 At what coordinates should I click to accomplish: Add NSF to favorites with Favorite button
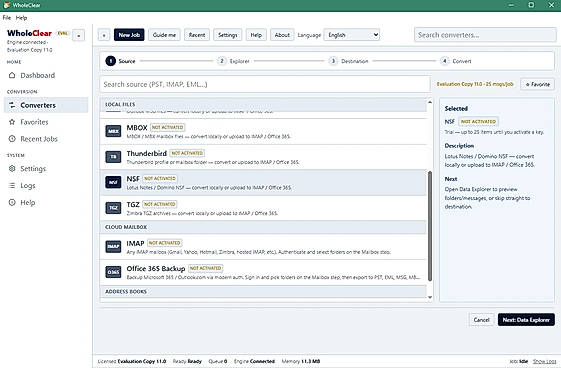point(537,84)
